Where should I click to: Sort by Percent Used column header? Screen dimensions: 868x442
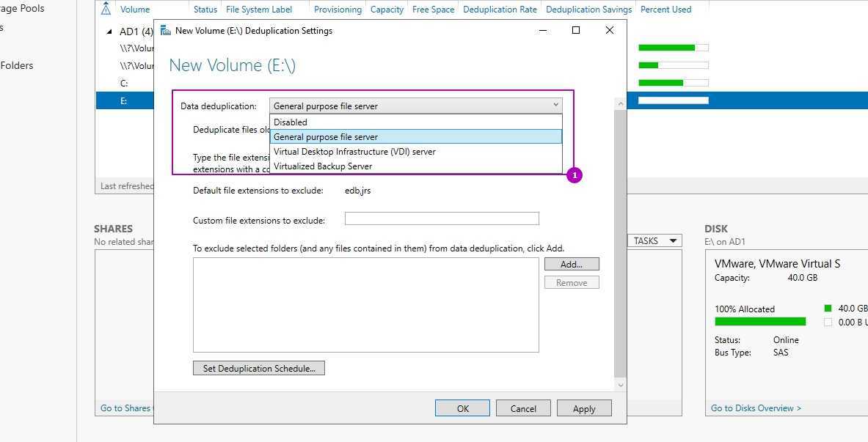[665, 10]
